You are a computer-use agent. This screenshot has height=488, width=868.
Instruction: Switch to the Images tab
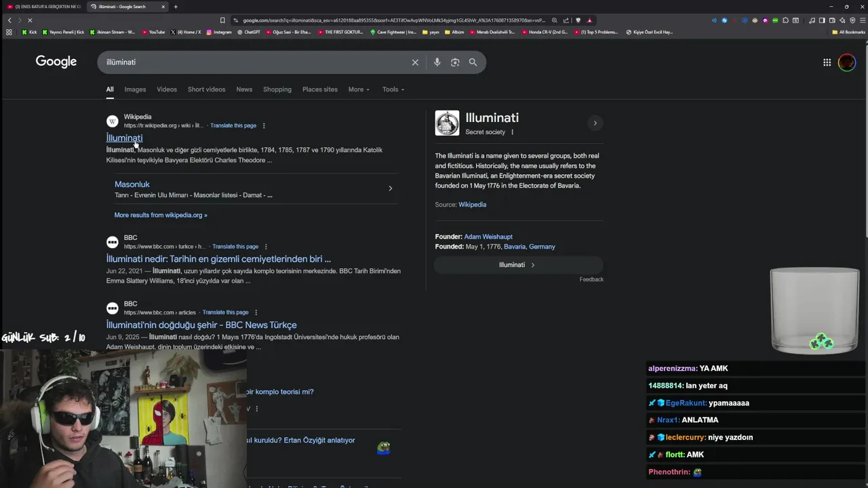coord(135,89)
